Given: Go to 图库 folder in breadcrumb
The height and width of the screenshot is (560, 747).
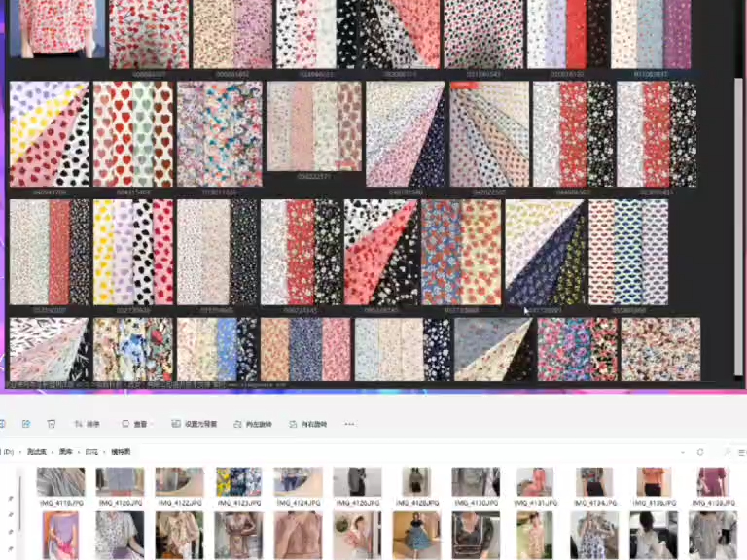Looking at the screenshot, I should (66, 452).
